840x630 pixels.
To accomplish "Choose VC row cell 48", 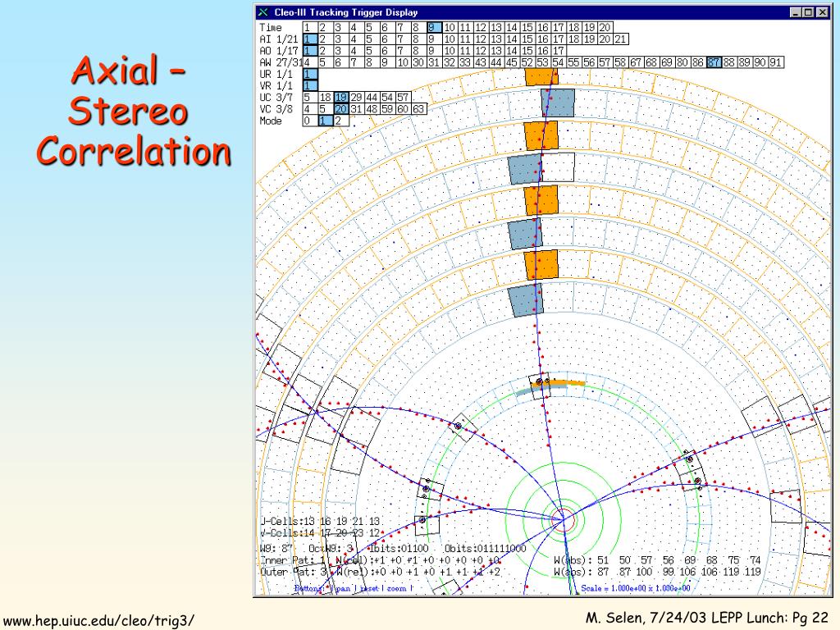I will 372,109.
